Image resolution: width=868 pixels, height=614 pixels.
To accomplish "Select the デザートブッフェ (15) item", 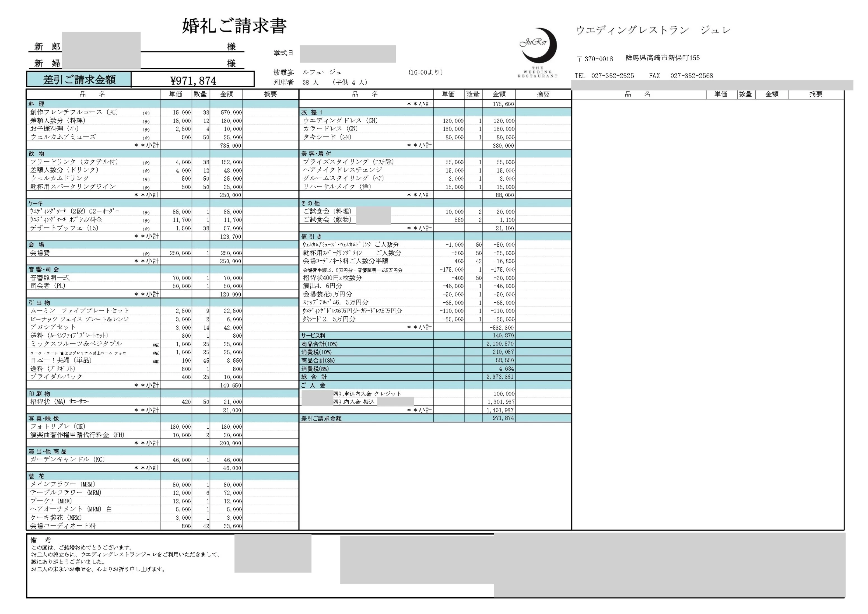I will [x=64, y=228].
